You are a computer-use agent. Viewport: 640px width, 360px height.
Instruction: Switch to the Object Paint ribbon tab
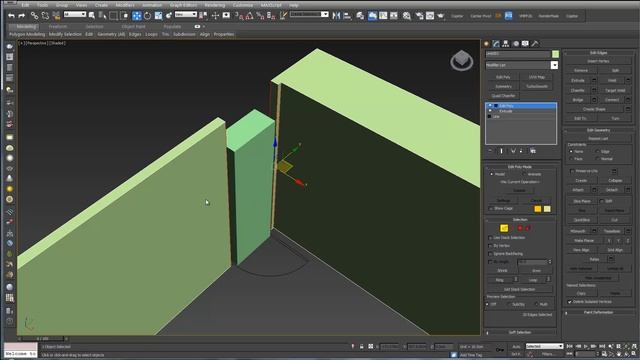pos(133,27)
